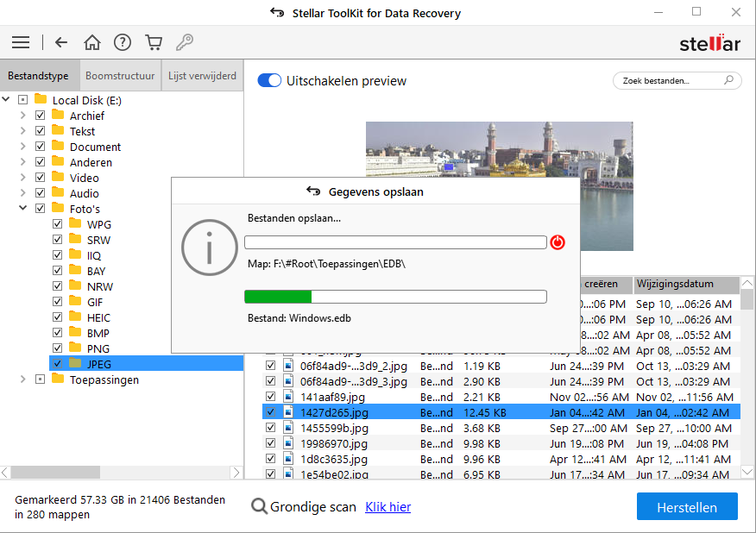Uncheck the HEIC folder checkbox
This screenshot has height=533, width=756.
pyautogui.click(x=57, y=317)
